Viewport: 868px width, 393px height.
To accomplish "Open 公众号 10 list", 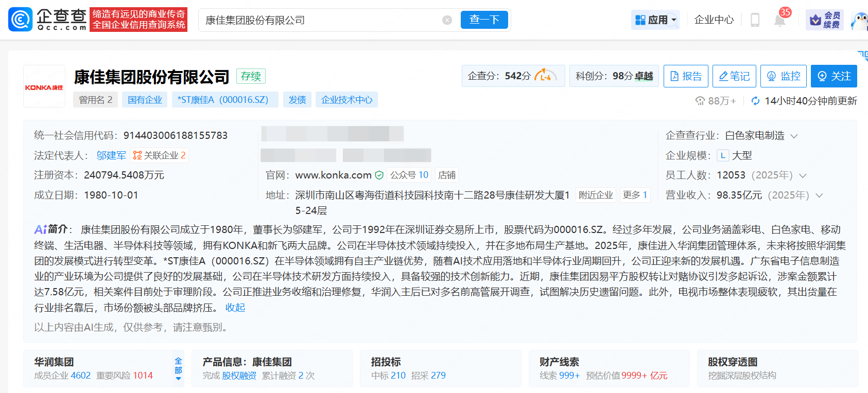I will (409, 175).
